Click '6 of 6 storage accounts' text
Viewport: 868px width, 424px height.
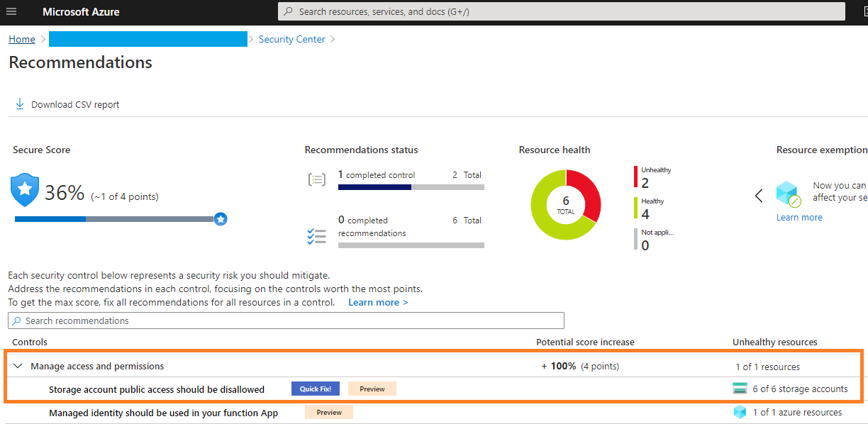click(800, 389)
